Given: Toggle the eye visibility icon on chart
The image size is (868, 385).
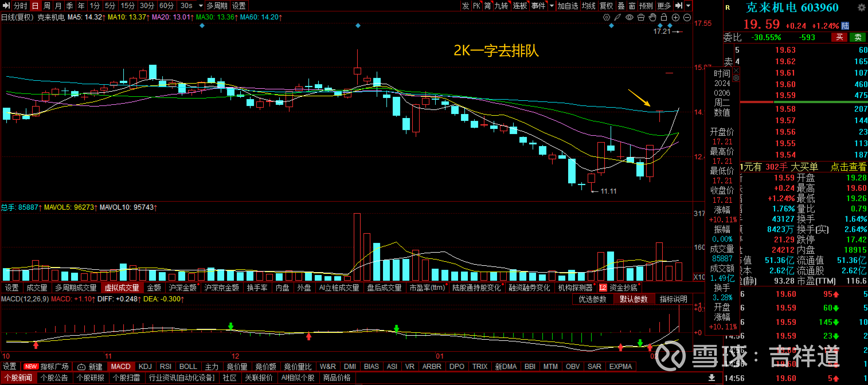Looking at the screenshot, I should click(x=629, y=17).
